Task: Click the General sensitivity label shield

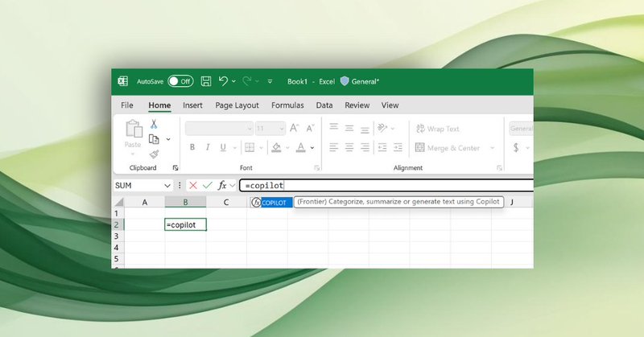Action: 345,81
